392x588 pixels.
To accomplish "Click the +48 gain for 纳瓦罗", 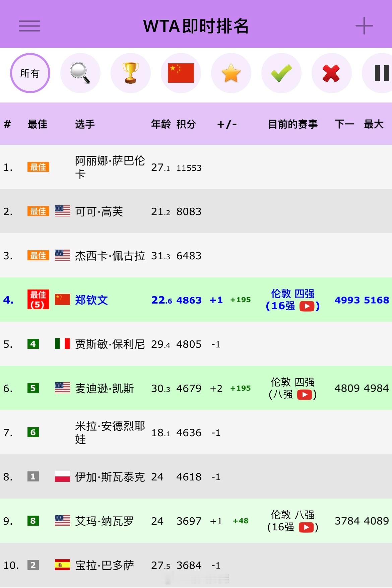I will tap(241, 521).
